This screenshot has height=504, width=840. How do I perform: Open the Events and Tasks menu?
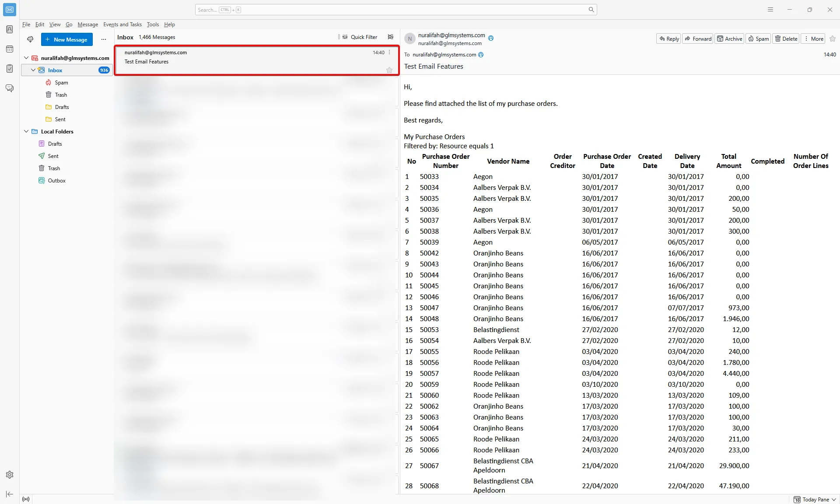[122, 24]
